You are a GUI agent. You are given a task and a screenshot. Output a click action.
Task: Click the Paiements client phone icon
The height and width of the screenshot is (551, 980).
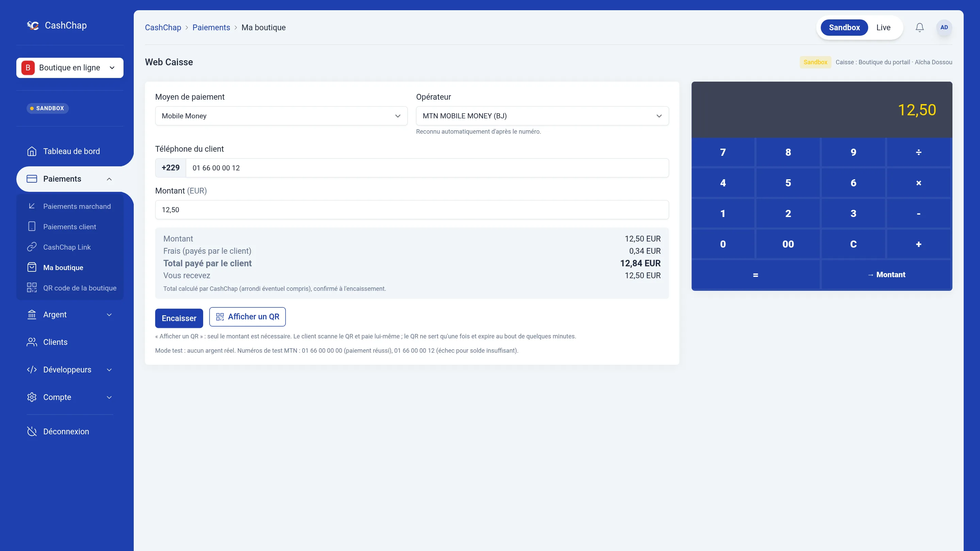pyautogui.click(x=32, y=227)
